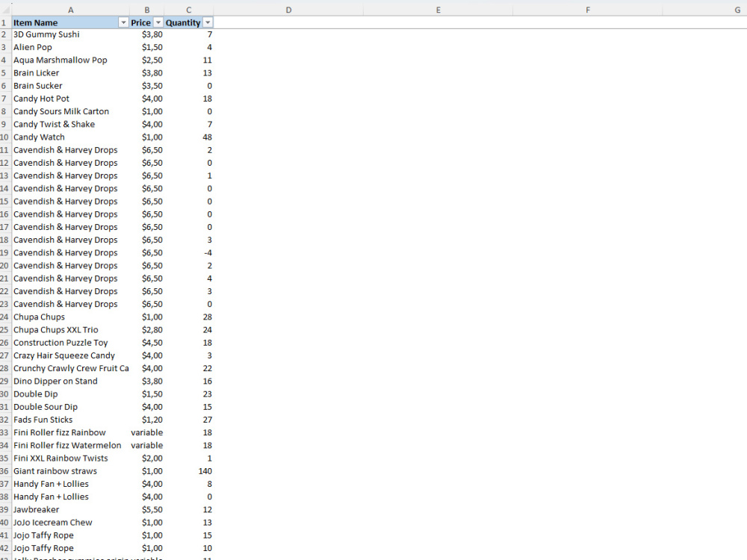The width and height of the screenshot is (747, 560).
Task: Select row 26 header
Action: 5,343
